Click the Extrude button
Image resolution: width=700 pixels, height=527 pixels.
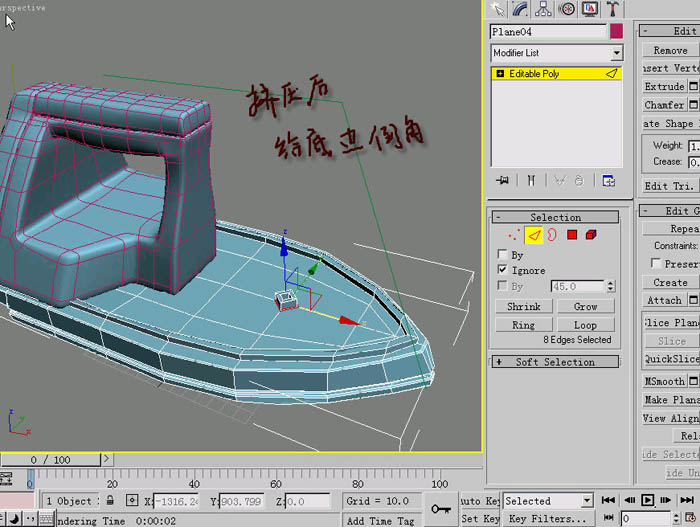pyautogui.click(x=664, y=86)
